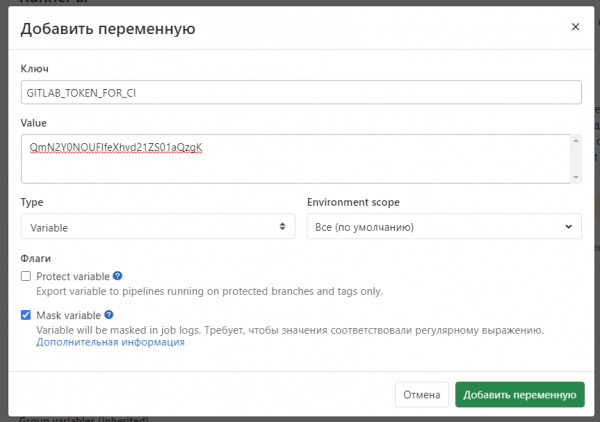The width and height of the screenshot is (600, 422).
Task: Click the Value textarea scroll down arrow
Action: click(x=575, y=177)
